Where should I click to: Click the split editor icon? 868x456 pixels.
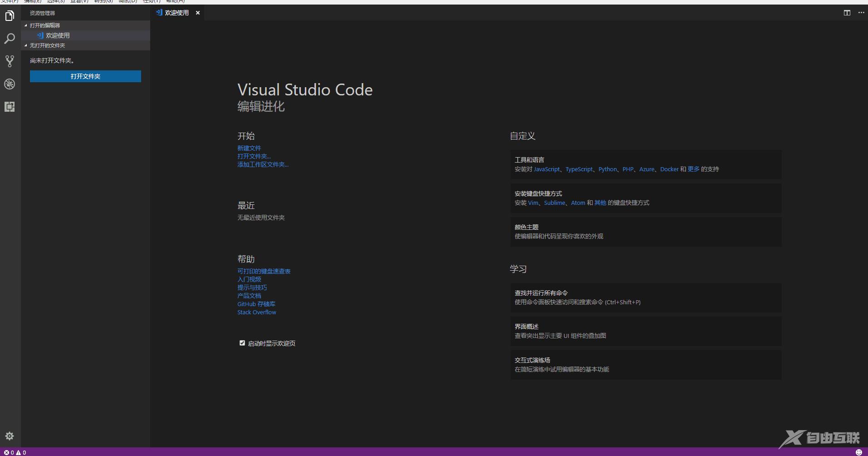pyautogui.click(x=847, y=13)
